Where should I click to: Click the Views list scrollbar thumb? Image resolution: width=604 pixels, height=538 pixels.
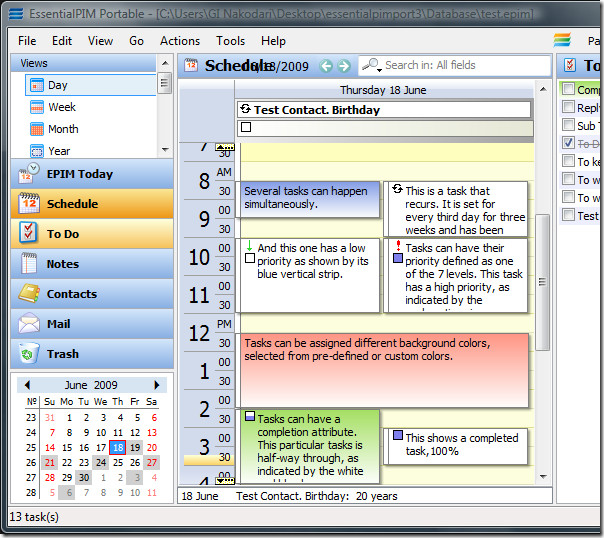(x=164, y=82)
